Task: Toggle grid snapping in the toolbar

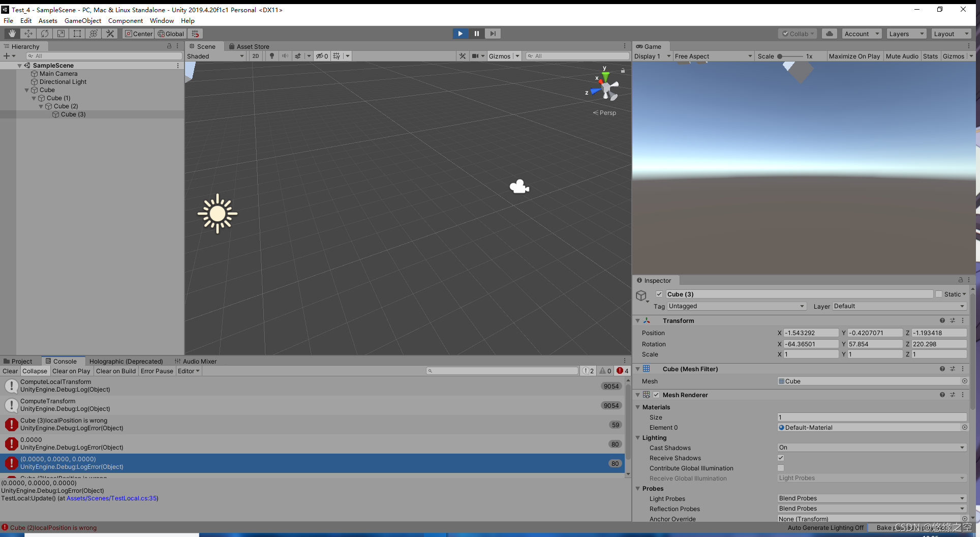Action: pyautogui.click(x=195, y=34)
